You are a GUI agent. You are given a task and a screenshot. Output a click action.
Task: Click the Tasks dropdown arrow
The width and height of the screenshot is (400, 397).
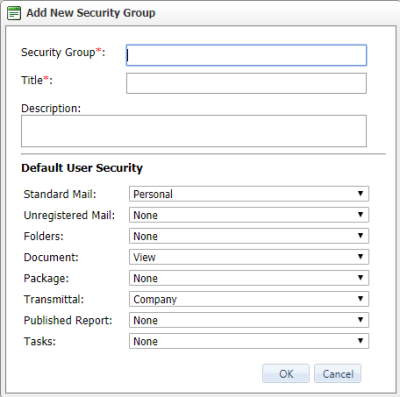coord(360,341)
